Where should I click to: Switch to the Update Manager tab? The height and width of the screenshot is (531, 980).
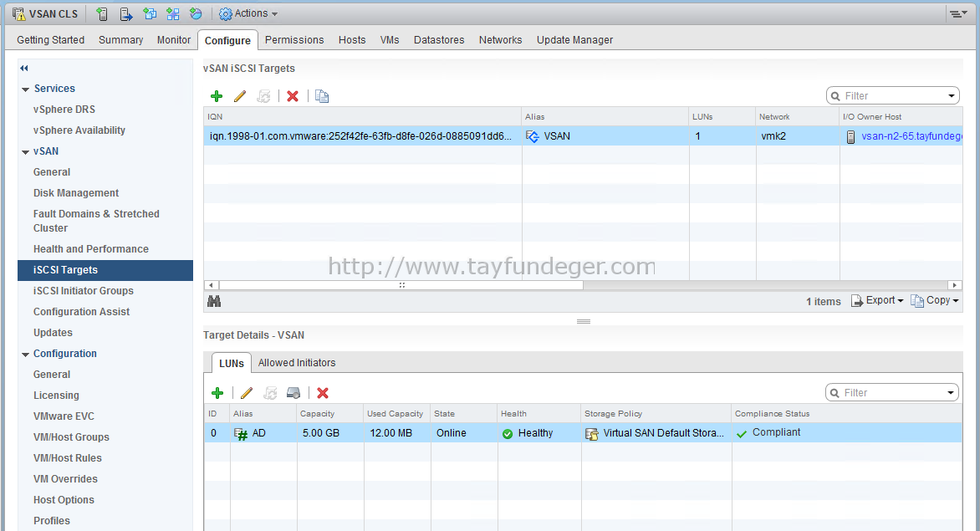coord(574,40)
